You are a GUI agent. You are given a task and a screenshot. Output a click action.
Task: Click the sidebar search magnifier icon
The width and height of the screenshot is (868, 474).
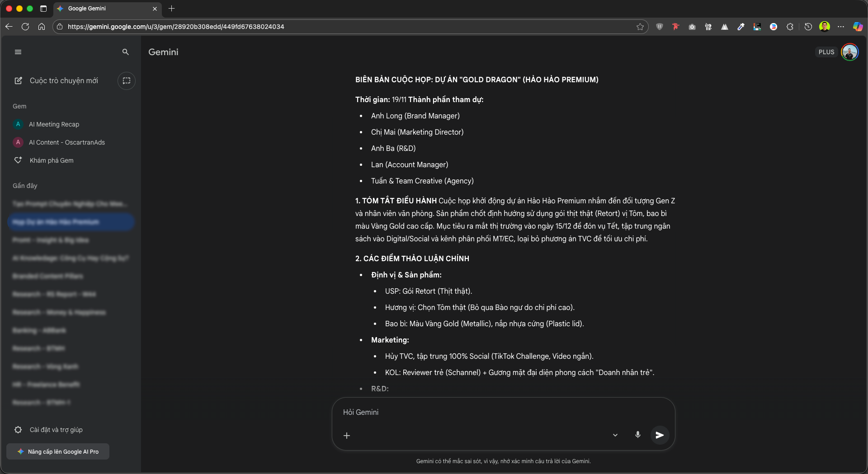pos(126,52)
